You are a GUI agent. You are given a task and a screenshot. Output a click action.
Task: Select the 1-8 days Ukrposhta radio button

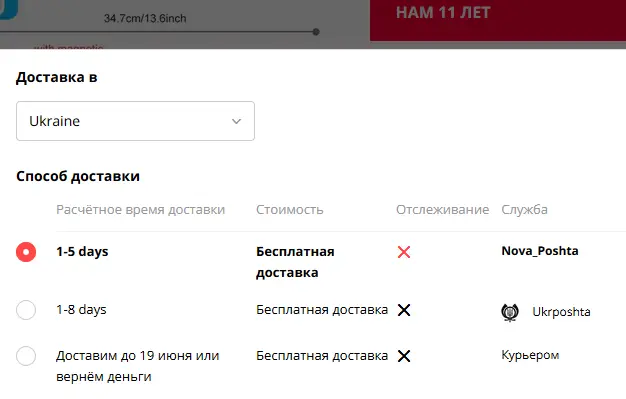pos(26,310)
